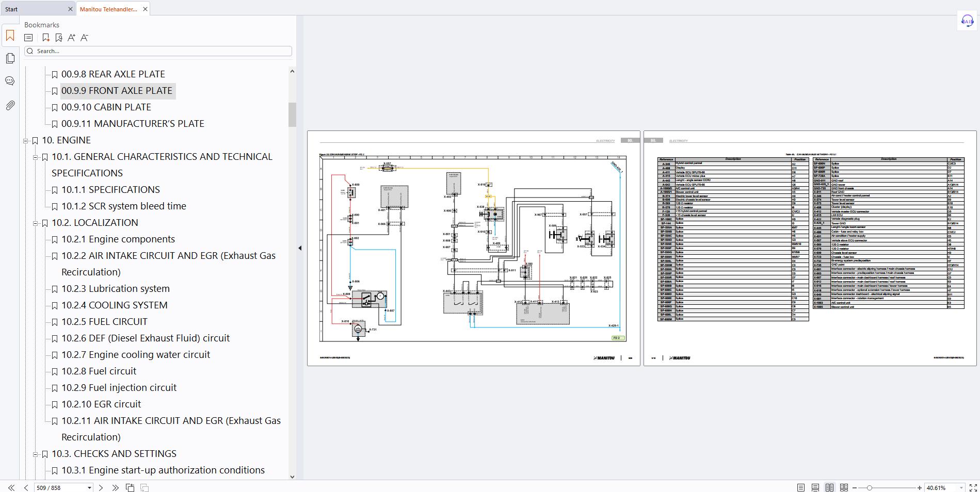Open the Attachments paperclip panel
The image size is (980, 492).
[x=10, y=106]
